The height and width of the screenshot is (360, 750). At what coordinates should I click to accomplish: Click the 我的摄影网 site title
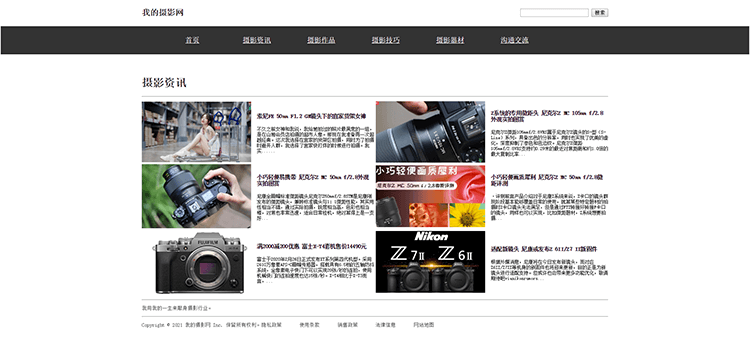tap(163, 12)
